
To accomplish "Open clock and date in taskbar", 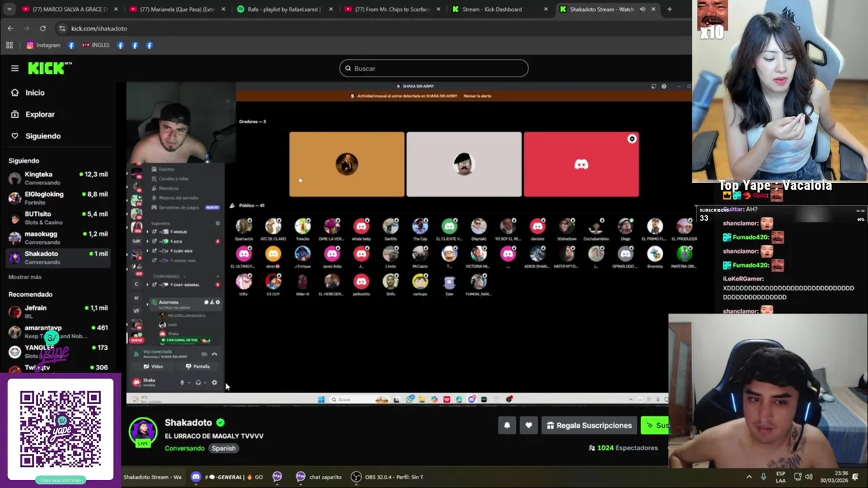I will click(833, 477).
